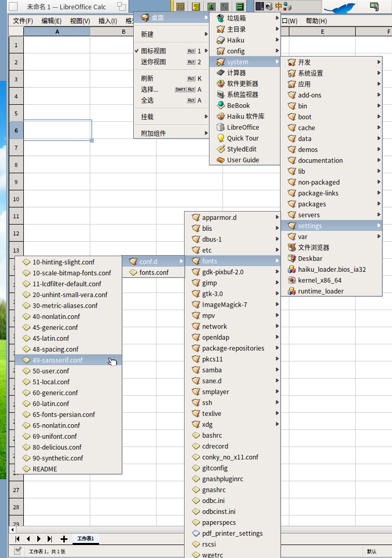Toggle the checked 图标视图 icon view option
392x558 pixels.
171,51
